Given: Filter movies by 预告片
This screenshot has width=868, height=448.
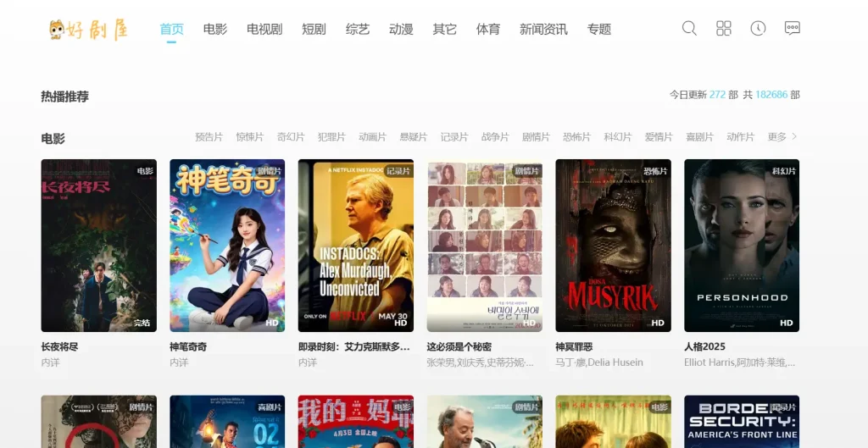Looking at the screenshot, I should [209, 137].
